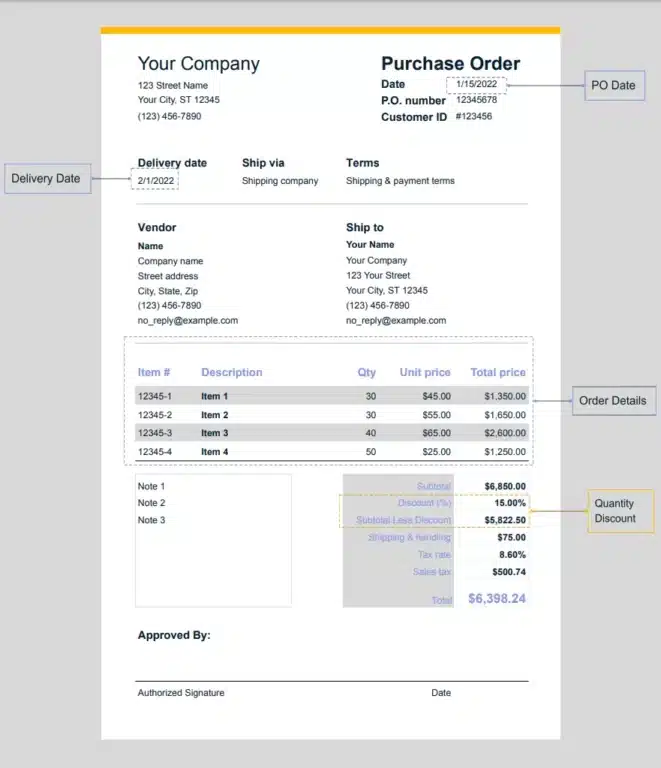Click the Item # column header
The image size is (661, 768).
154,373
